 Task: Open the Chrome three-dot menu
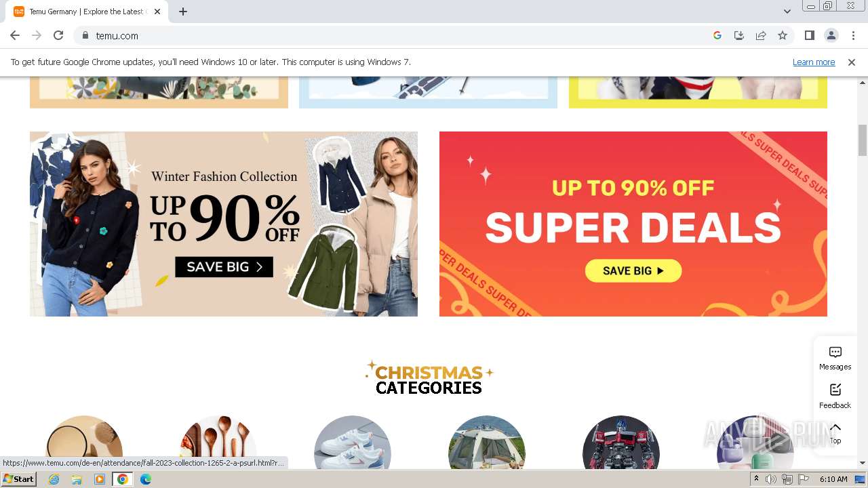point(853,35)
